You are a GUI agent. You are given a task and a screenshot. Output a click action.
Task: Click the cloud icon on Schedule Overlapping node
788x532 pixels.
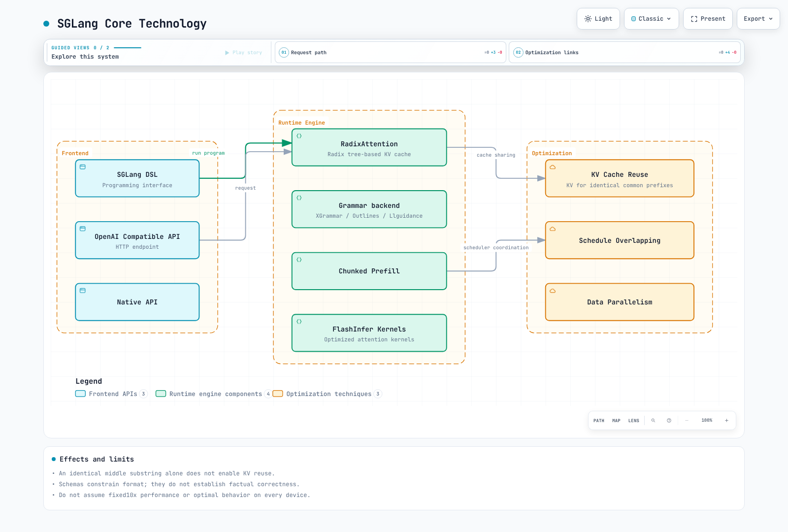tap(553, 229)
